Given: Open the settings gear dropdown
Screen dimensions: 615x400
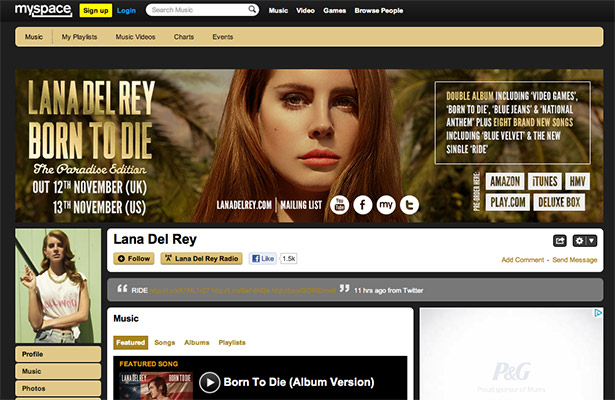Looking at the screenshot, I should (585, 240).
